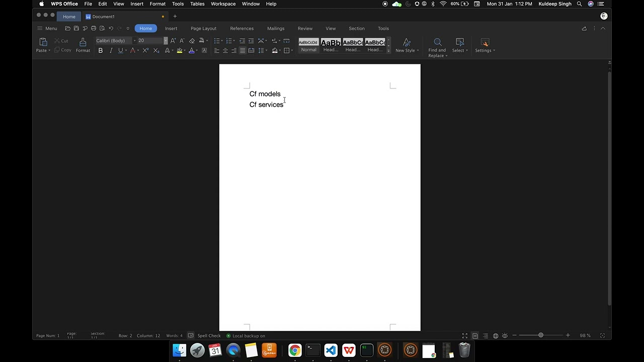The image size is (644, 362).
Task: Print the document with the printer icon
Action: click(x=94, y=28)
